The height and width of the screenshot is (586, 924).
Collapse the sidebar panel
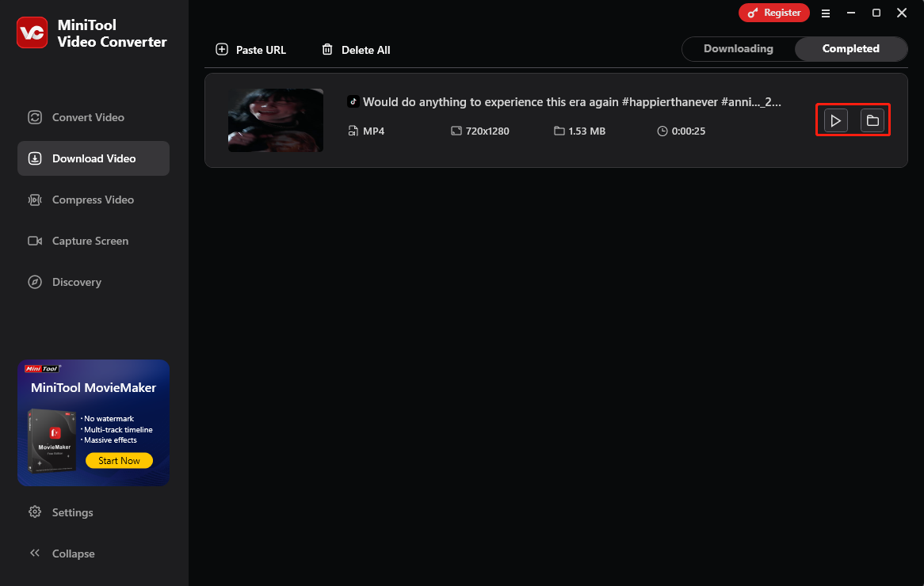point(93,554)
